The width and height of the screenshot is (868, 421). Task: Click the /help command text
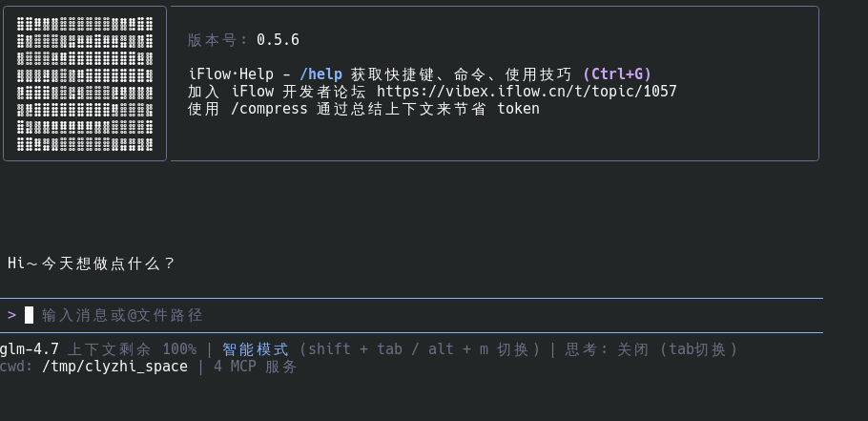(320, 74)
